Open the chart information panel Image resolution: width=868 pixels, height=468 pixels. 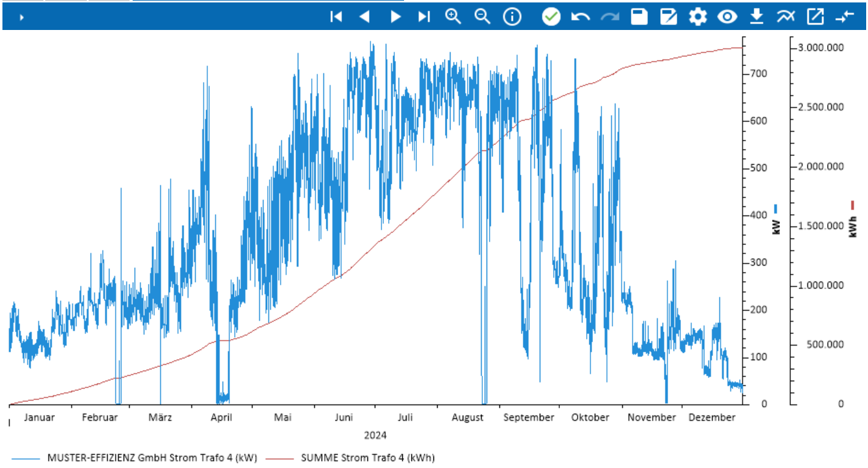point(512,17)
